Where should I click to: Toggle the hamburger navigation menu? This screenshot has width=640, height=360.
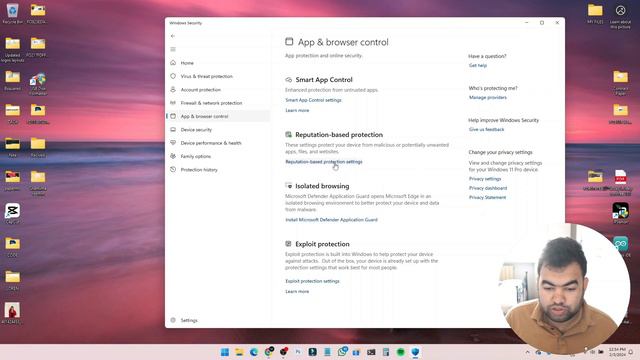click(x=173, y=49)
